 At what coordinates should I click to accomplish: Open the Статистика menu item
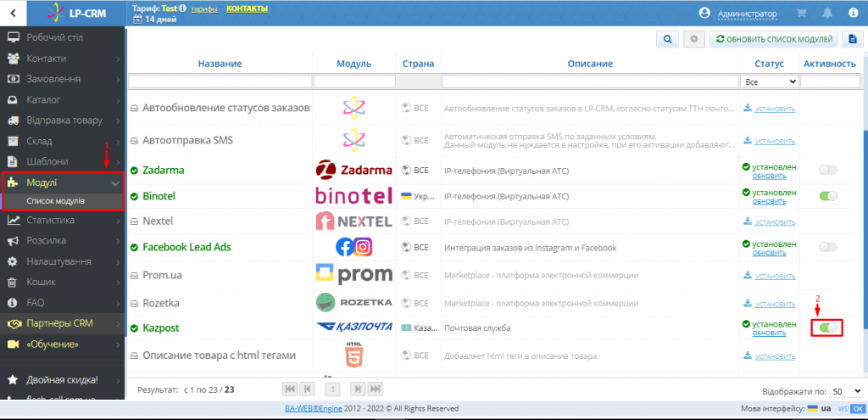[63, 221]
